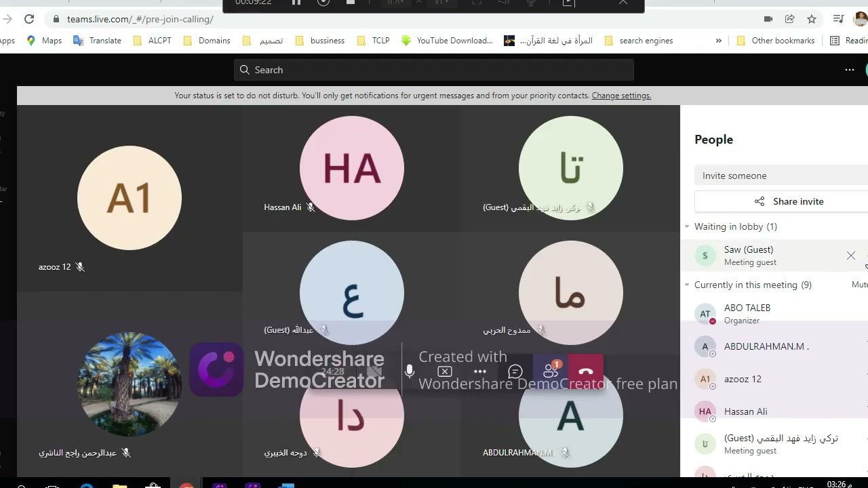
Task: Collapse the recorder toolbar with chevron
Action: (x=623, y=3)
